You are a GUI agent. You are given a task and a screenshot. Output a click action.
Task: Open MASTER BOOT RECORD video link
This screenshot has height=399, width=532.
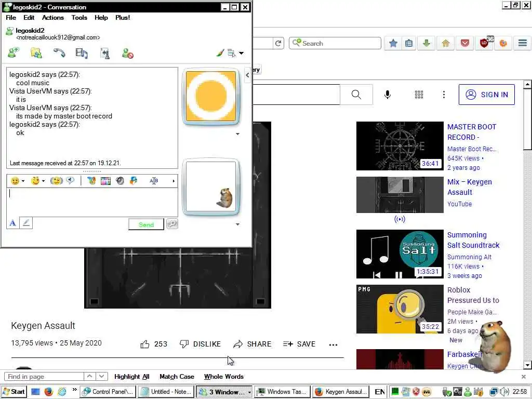(x=472, y=132)
